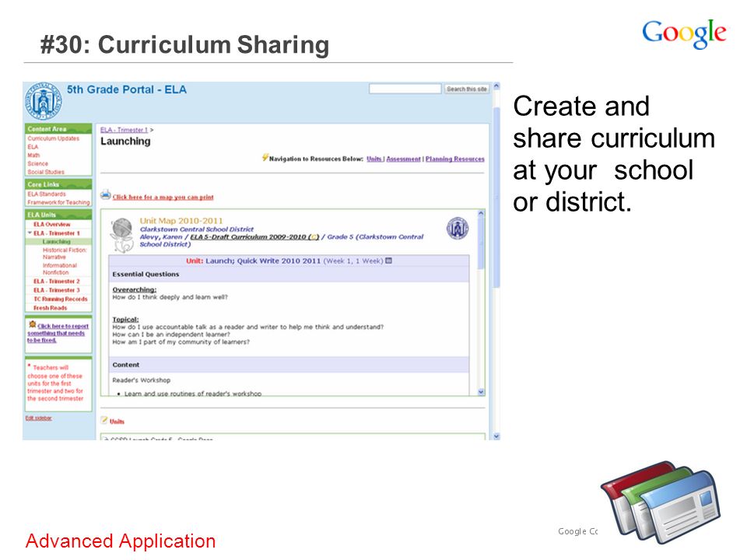The width and height of the screenshot is (747, 560).
Task: Open Curriculum Updates in Content Area
Action: (54, 138)
